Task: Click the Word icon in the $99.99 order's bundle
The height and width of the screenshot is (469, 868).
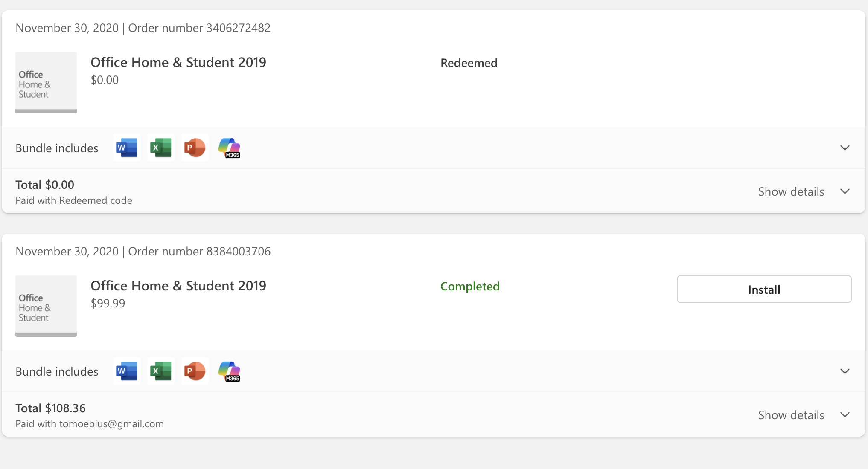Action: click(127, 371)
